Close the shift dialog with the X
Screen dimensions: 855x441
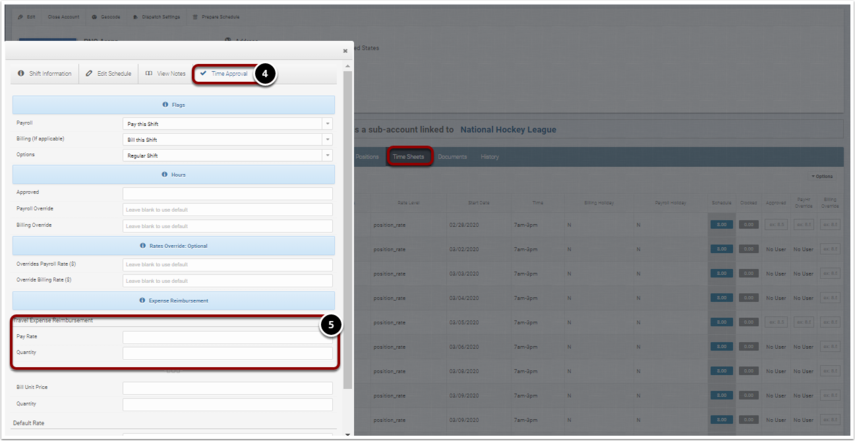click(345, 51)
